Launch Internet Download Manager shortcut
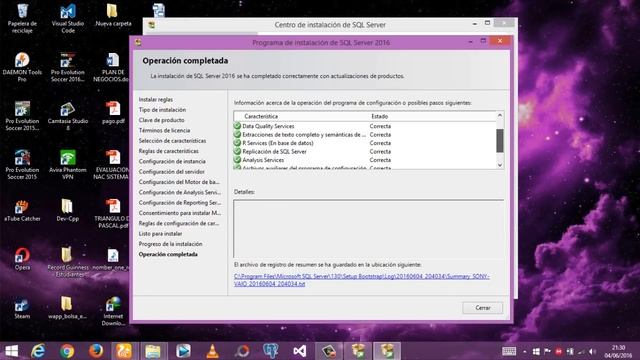The height and width of the screenshot is (360, 640). (x=113, y=311)
